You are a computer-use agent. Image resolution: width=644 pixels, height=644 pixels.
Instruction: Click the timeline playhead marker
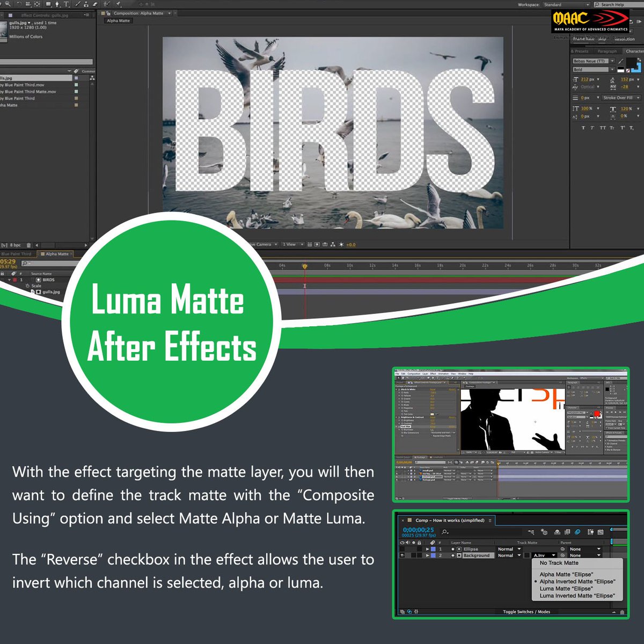coord(305,266)
